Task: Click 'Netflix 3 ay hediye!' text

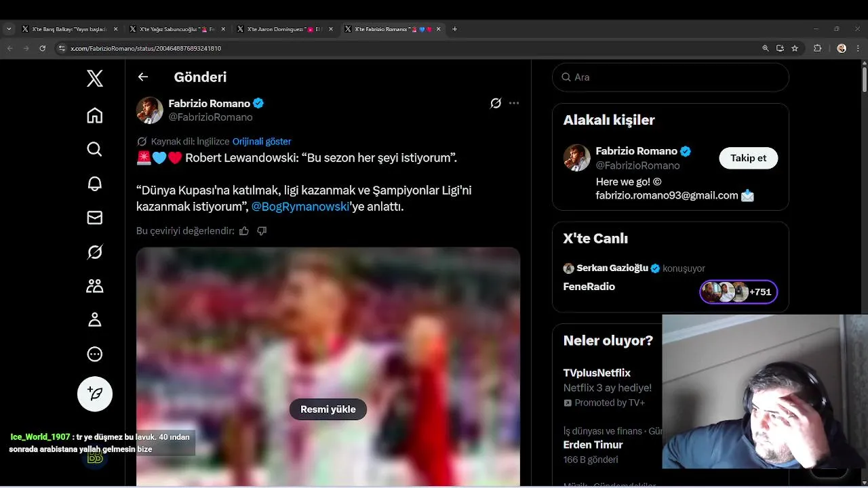Action: point(608,388)
